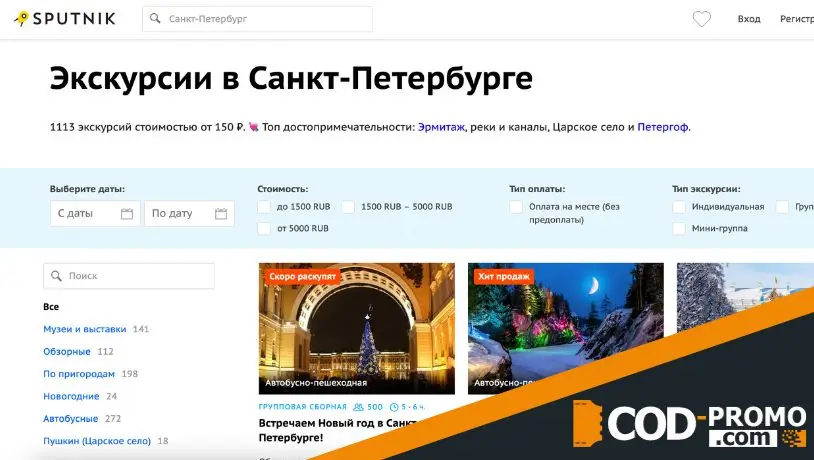Image resolution: width=814 pixels, height=460 pixels.
Task: Select 'Новогодние' category
Action: coord(71,396)
